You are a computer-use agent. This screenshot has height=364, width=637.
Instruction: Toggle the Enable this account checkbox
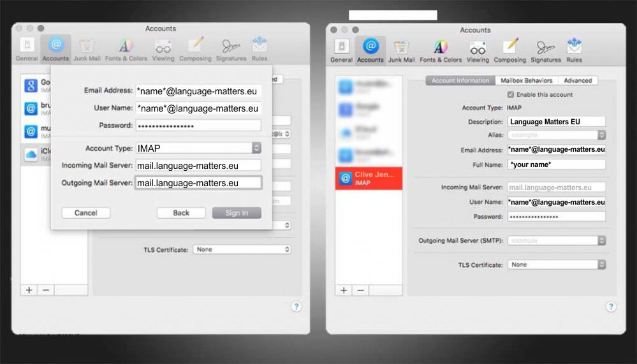pyautogui.click(x=510, y=94)
